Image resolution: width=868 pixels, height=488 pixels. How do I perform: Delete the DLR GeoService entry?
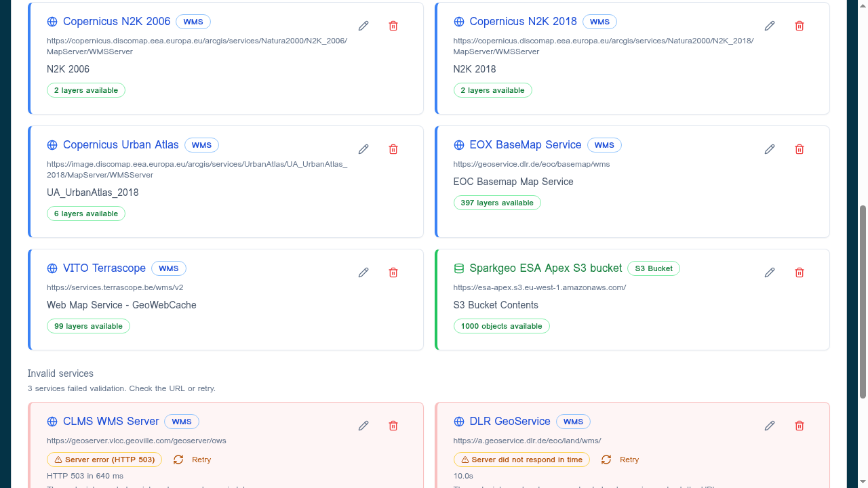(x=800, y=426)
